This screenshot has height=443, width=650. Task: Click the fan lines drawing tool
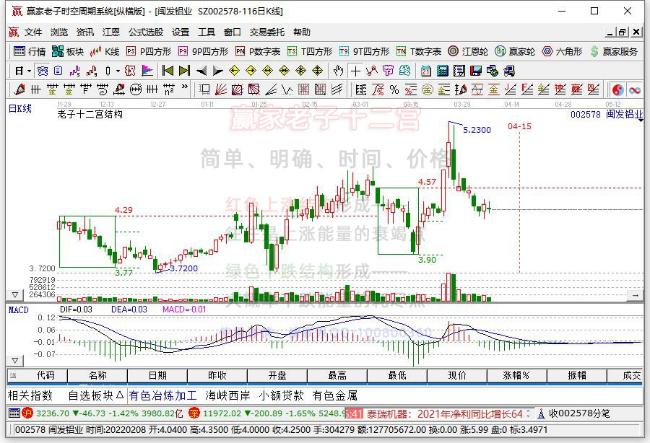[x=221, y=89]
